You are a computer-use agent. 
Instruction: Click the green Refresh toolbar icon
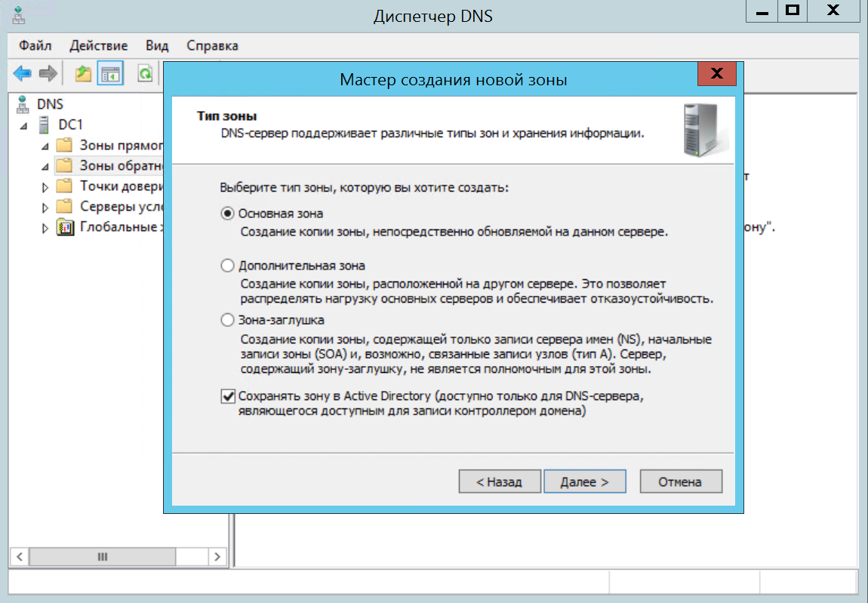(x=144, y=74)
